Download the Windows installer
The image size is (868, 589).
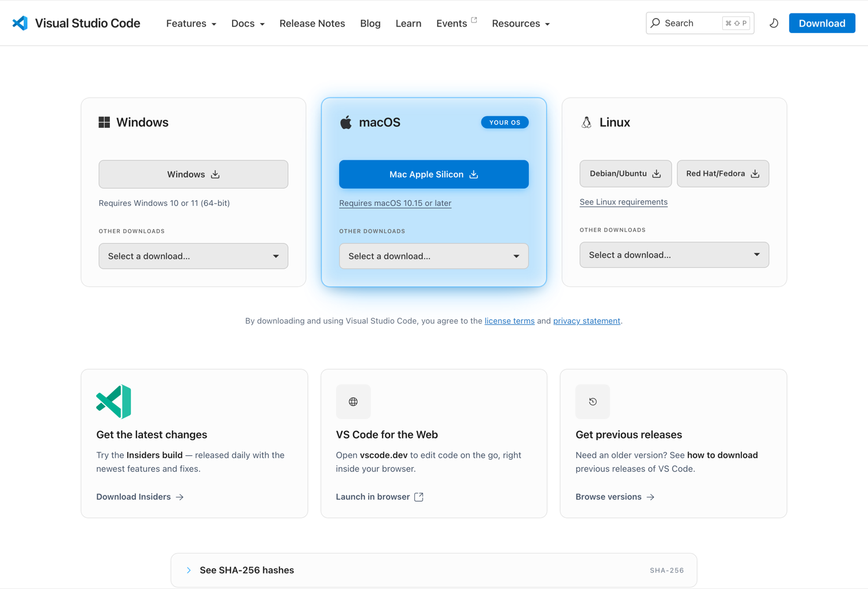click(193, 174)
